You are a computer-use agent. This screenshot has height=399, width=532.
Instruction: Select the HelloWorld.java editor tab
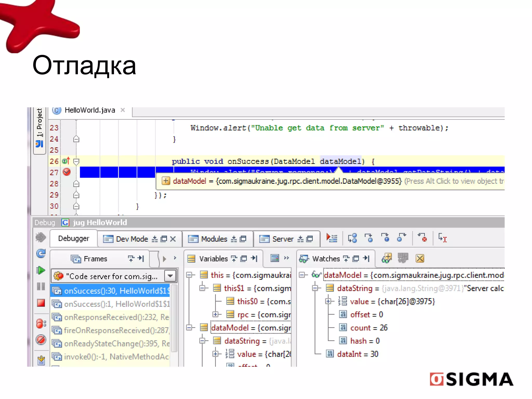point(90,110)
